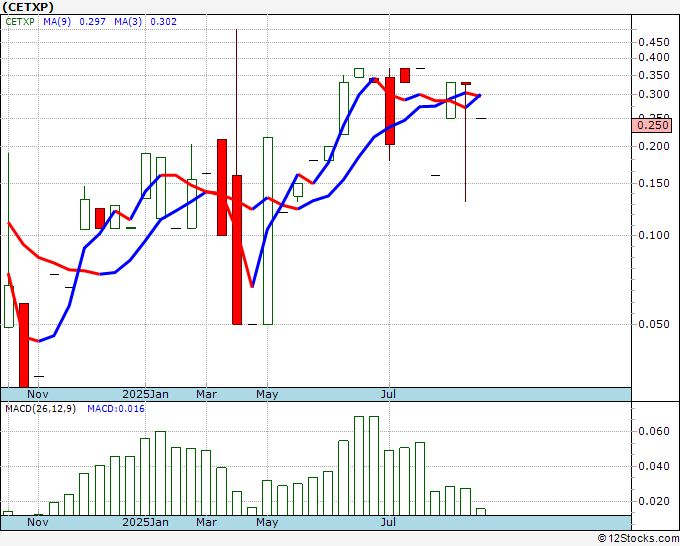Screen dimensions: 680x546
Task: Click the tall green candle at May
Action: tap(268, 231)
